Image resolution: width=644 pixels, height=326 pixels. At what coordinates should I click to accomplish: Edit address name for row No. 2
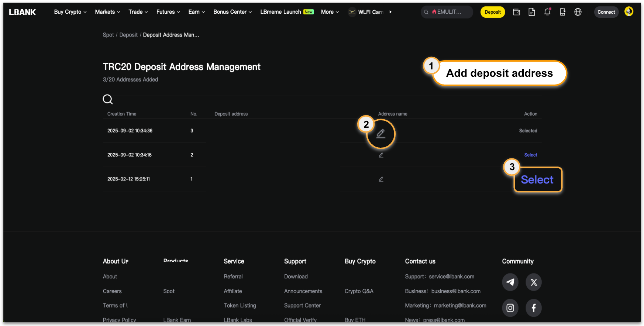(x=381, y=155)
